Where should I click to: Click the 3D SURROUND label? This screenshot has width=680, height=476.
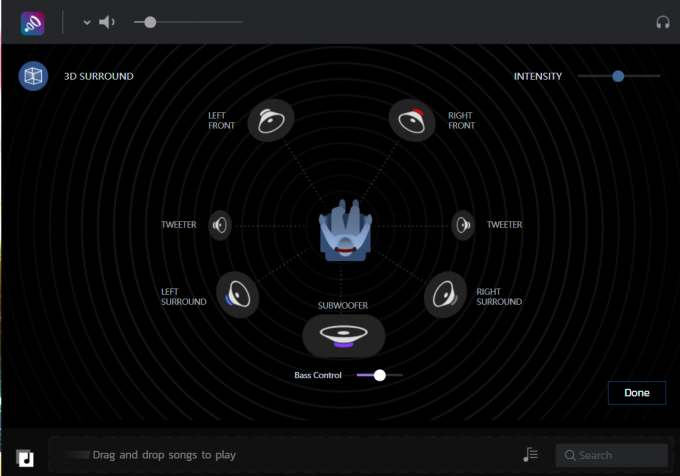click(x=99, y=76)
